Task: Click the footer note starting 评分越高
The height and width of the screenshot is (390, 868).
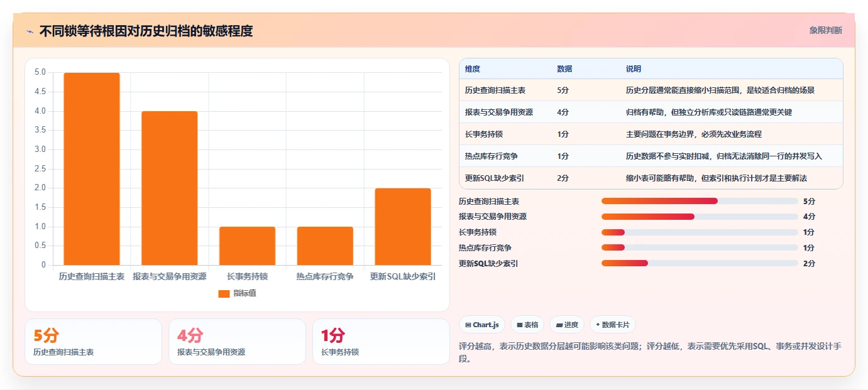Action: coord(651,353)
